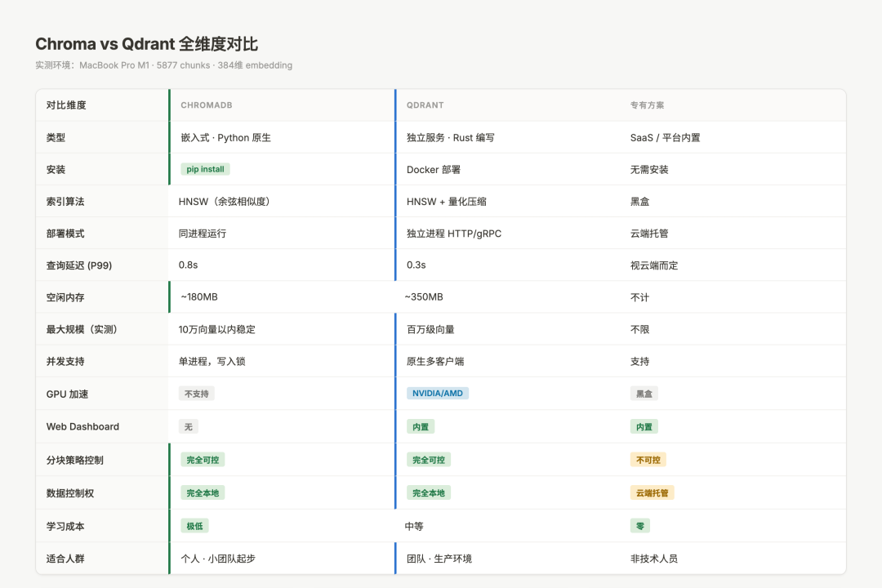Click the Docker 部署 cell
Image resolution: width=882 pixels, height=588 pixels.
coord(434,169)
